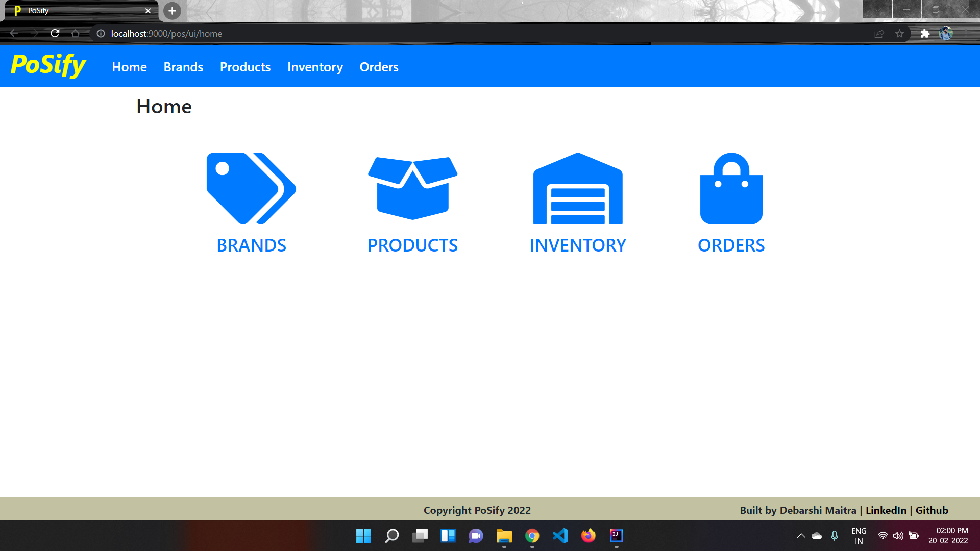Bookmark this page with star icon
This screenshot has height=551, width=980.
899,34
